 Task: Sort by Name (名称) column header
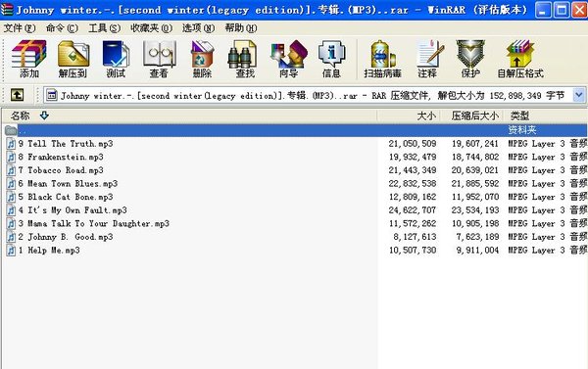click(x=189, y=115)
